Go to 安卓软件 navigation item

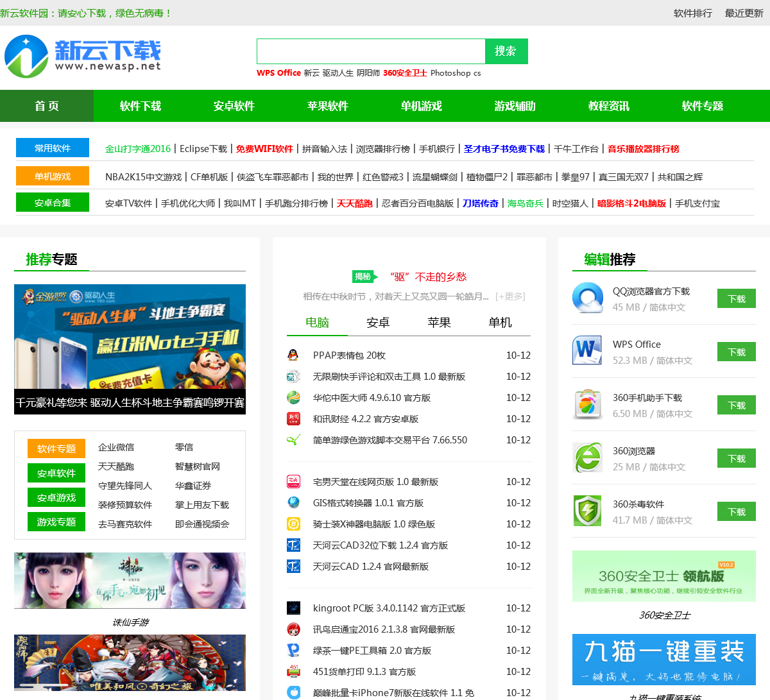pyautogui.click(x=234, y=106)
